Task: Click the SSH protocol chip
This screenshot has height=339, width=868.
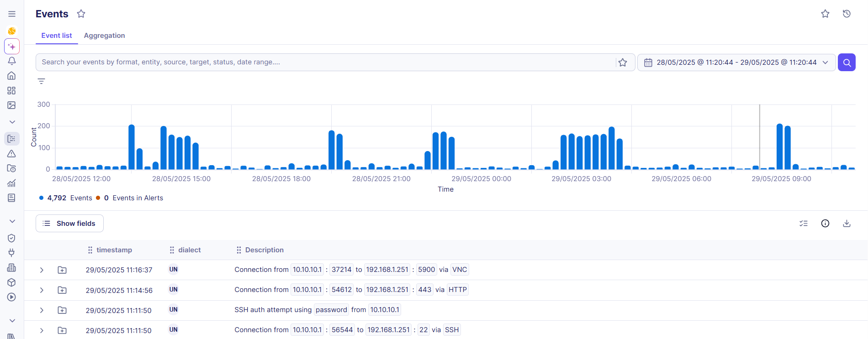Action: pos(452,330)
